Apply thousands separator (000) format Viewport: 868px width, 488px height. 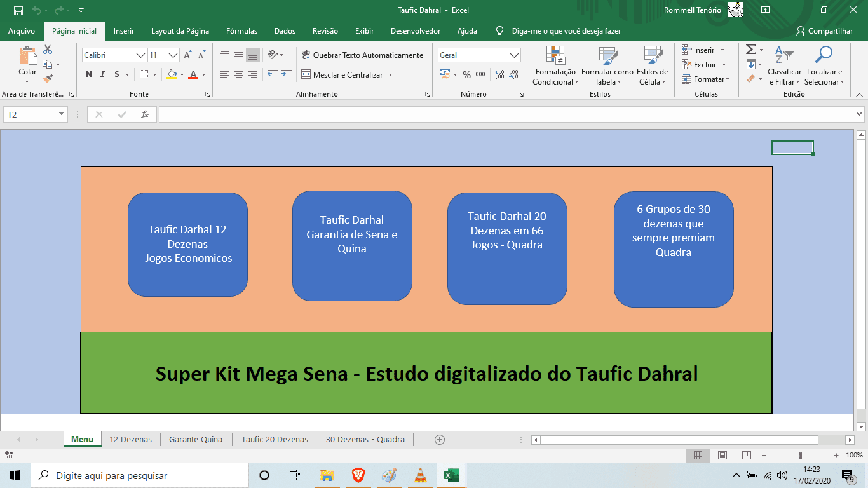tap(480, 74)
